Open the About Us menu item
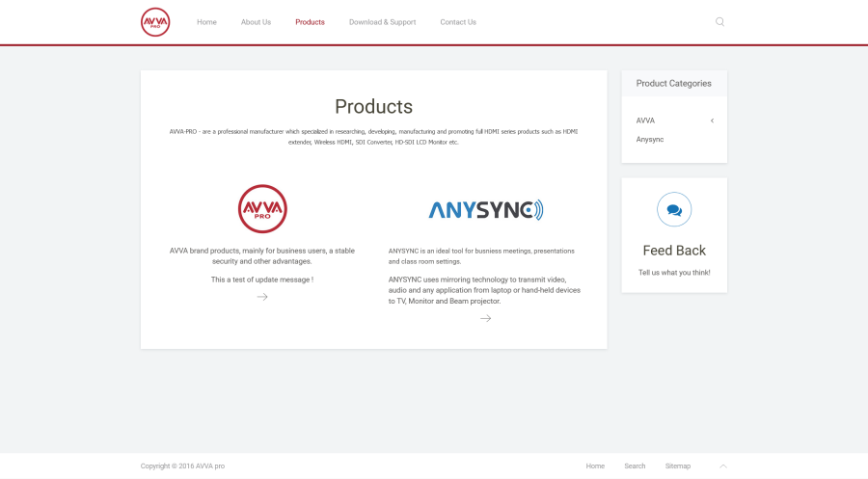 256,22
